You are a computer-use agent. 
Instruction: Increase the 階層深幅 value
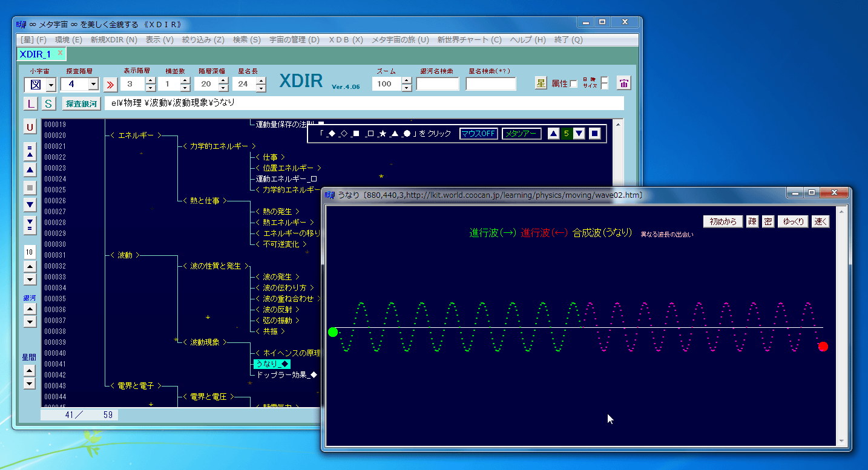pyautogui.click(x=223, y=81)
